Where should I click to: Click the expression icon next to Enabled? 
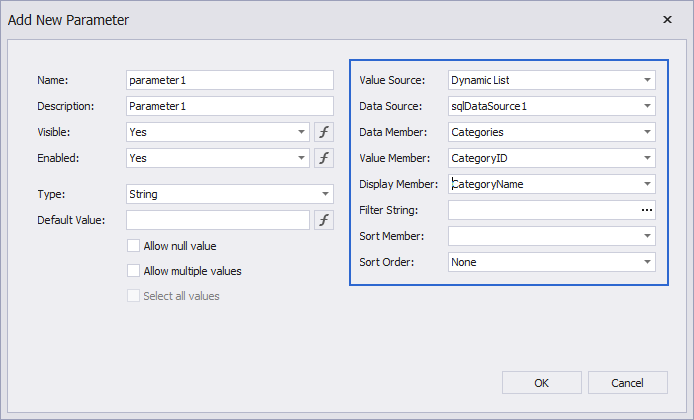click(x=324, y=158)
